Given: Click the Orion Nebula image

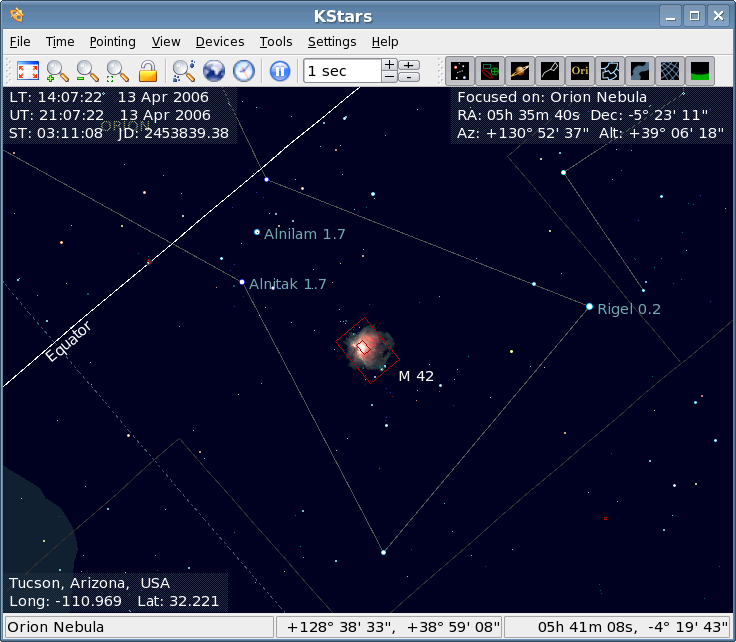Looking at the screenshot, I should 367,350.
